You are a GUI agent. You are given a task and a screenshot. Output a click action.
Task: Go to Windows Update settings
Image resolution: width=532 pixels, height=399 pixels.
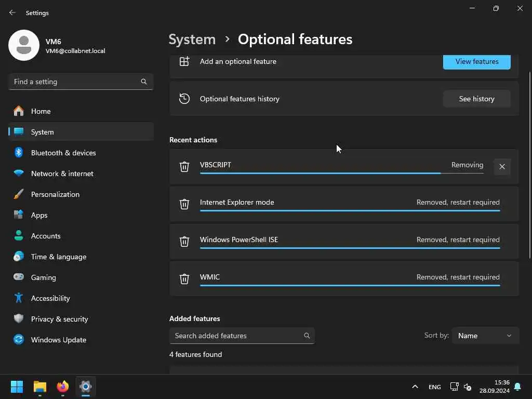[x=59, y=340]
